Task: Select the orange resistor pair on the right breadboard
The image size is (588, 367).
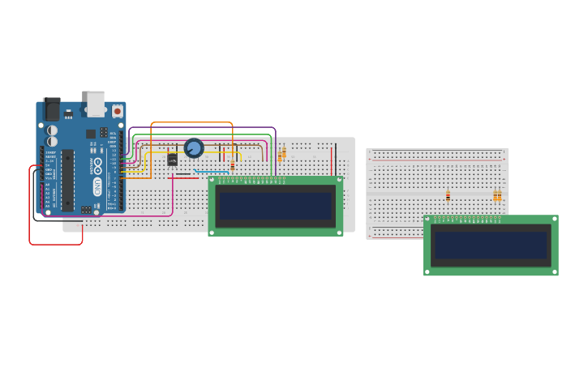Action: point(497,195)
